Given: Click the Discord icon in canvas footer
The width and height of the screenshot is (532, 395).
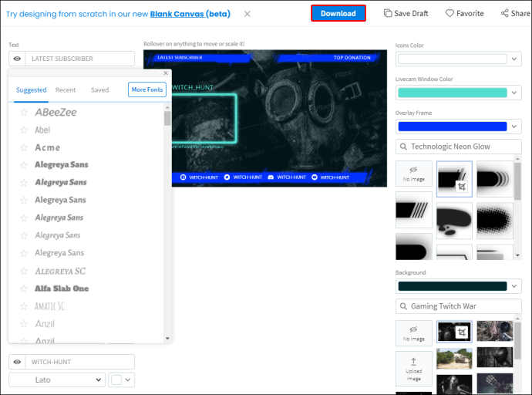Looking at the screenshot, I should pos(271,177).
